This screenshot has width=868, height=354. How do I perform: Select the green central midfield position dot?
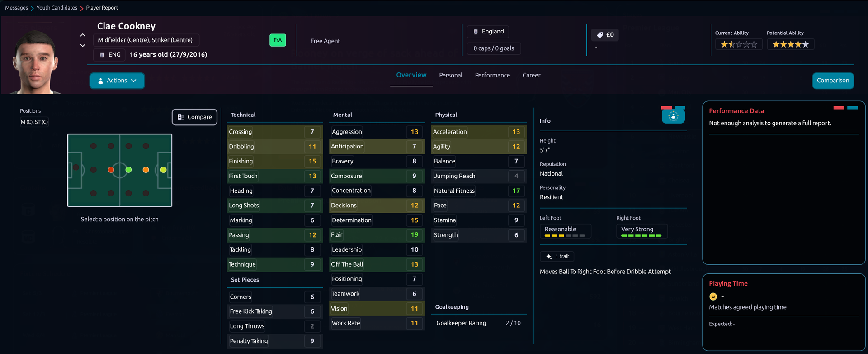tap(128, 170)
